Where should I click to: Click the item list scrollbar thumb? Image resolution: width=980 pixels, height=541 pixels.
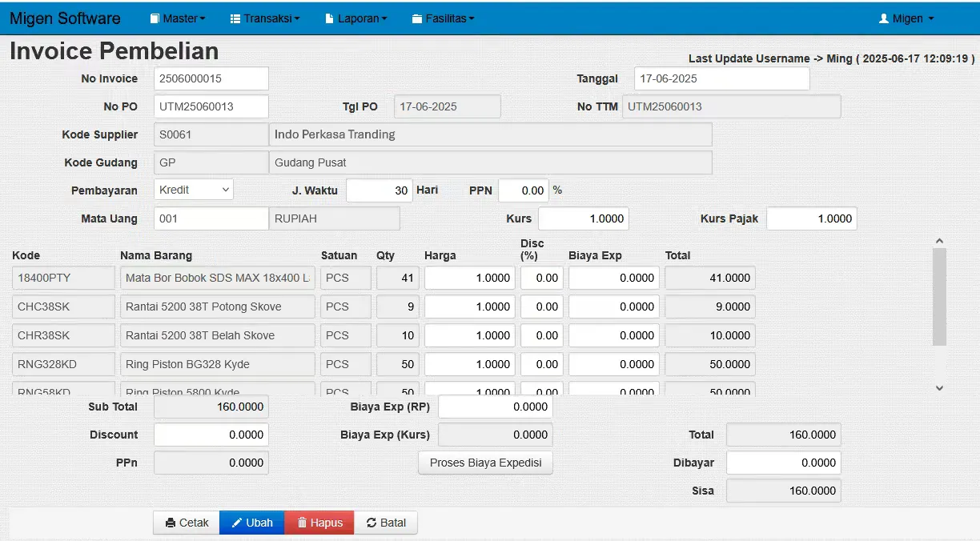click(x=940, y=296)
